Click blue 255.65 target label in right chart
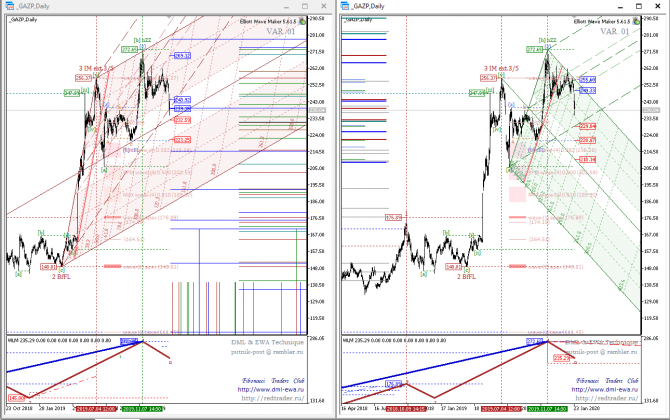Screen dimensions: 670x420 [588, 80]
